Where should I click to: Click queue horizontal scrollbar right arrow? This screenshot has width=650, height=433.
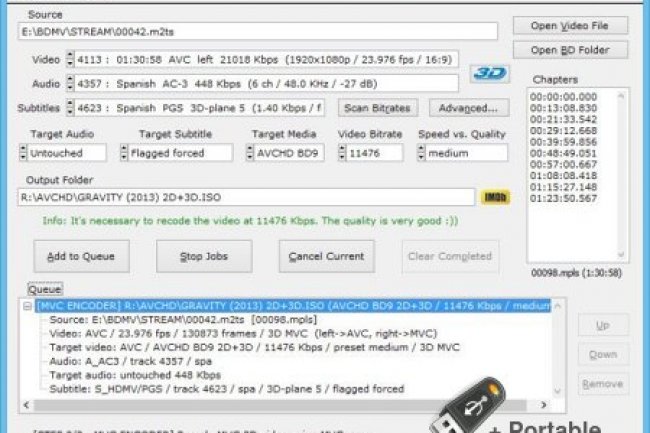543,405
